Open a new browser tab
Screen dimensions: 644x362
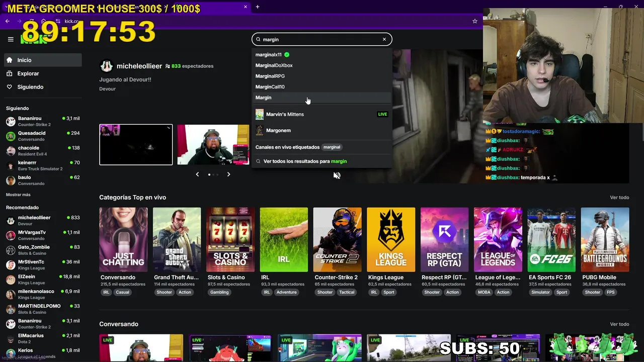[x=258, y=7]
